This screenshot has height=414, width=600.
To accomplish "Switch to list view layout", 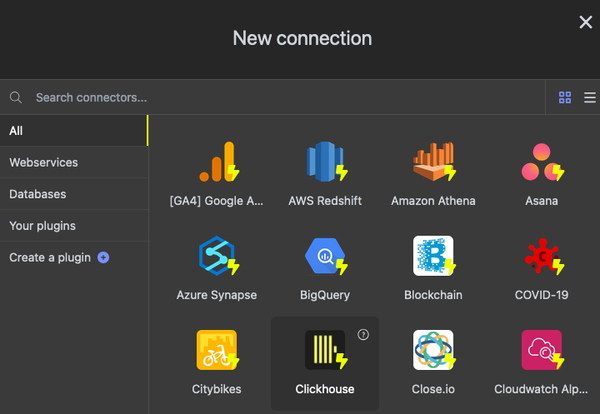I will [590, 98].
